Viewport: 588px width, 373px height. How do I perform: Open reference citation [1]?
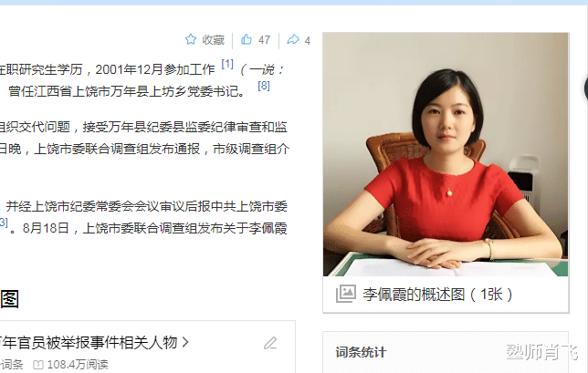click(x=227, y=64)
